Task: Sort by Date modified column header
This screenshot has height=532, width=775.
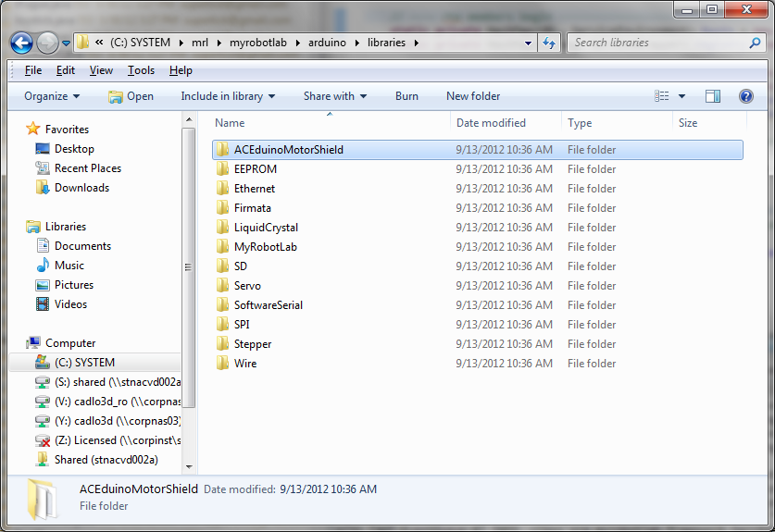Action: [x=491, y=123]
